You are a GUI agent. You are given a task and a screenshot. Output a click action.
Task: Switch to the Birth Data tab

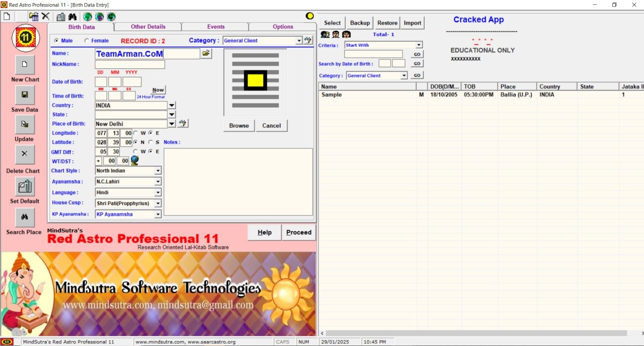pyautogui.click(x=82, y=27)
